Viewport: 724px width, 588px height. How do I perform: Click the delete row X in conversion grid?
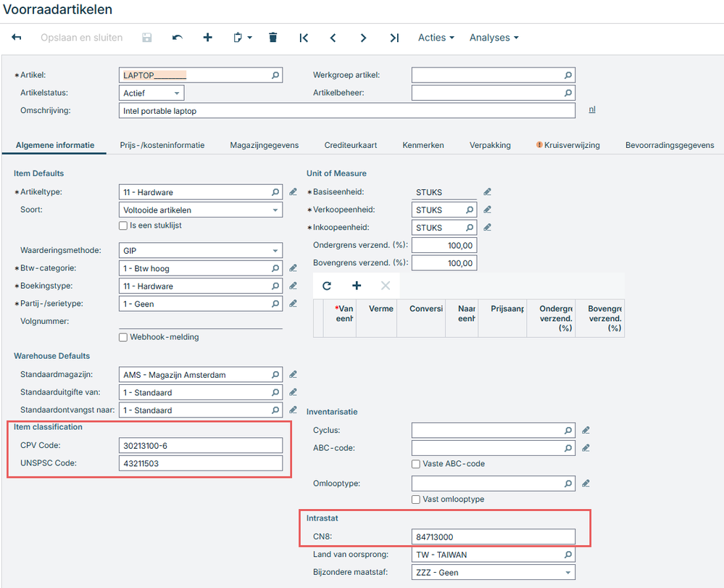point(386,286)
